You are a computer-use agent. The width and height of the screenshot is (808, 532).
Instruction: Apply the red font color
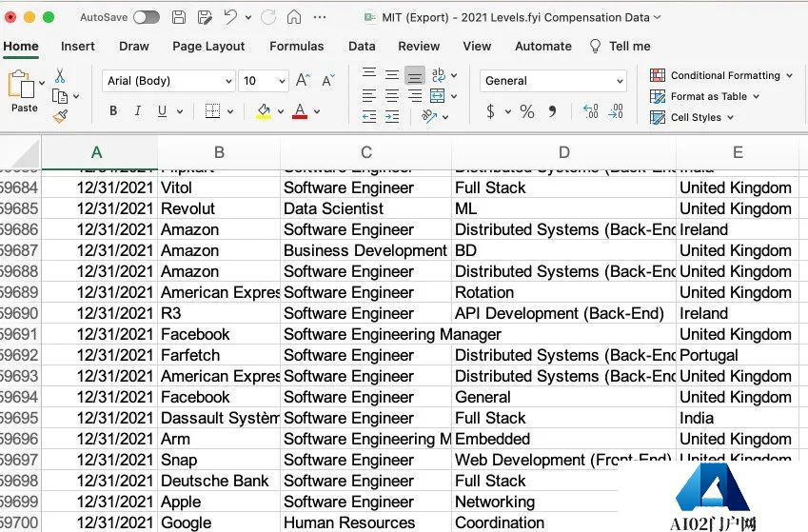(x=300, y=111)
